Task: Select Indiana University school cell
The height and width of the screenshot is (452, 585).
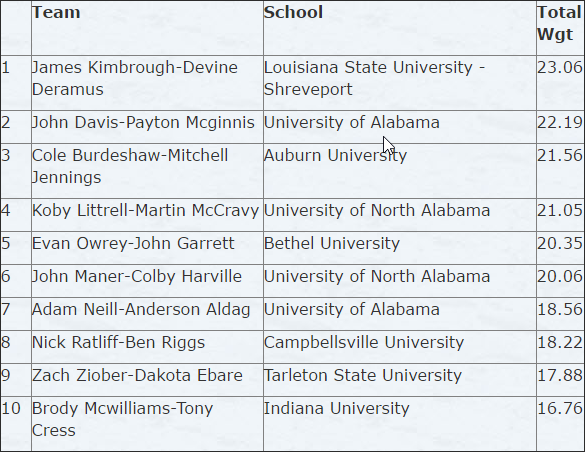Action: tap(400, 424)
